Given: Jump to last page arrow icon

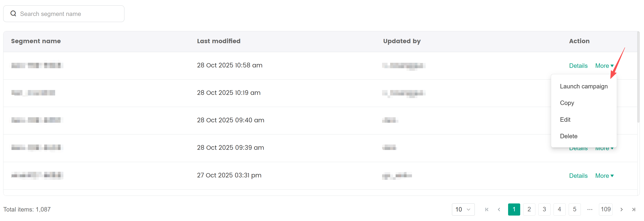Looking at the screenshot, I should 633,209.
